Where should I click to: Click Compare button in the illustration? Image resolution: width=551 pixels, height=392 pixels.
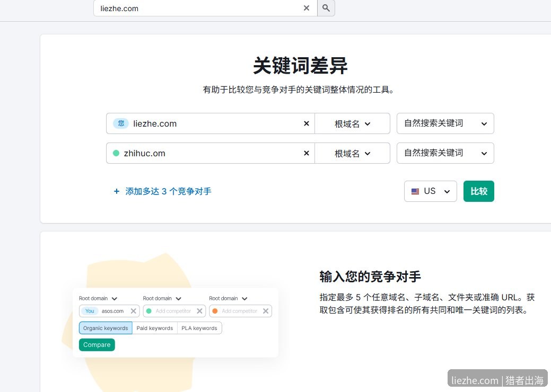click(x=97, y=345)
